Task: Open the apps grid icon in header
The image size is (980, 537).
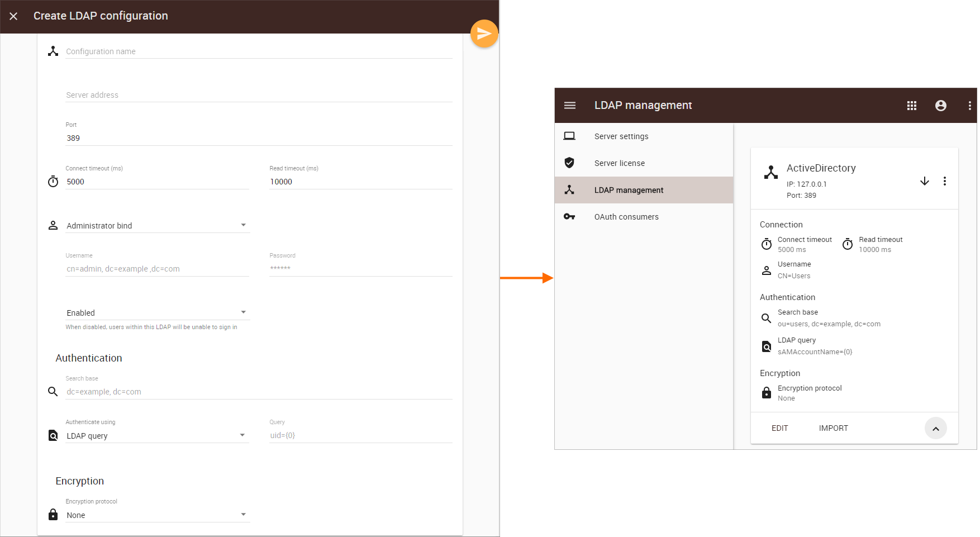Action: click(912, 106)
